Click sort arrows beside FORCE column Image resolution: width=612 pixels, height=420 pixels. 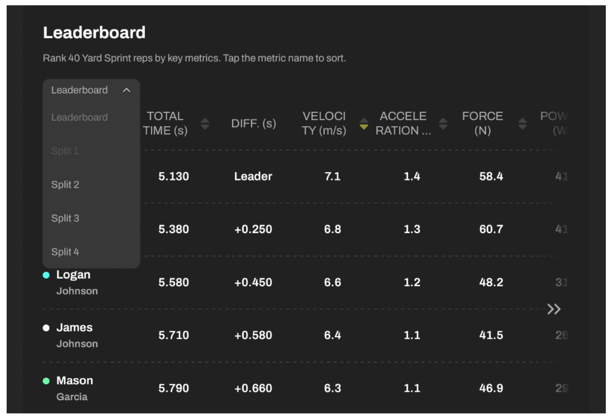point(522,124)
